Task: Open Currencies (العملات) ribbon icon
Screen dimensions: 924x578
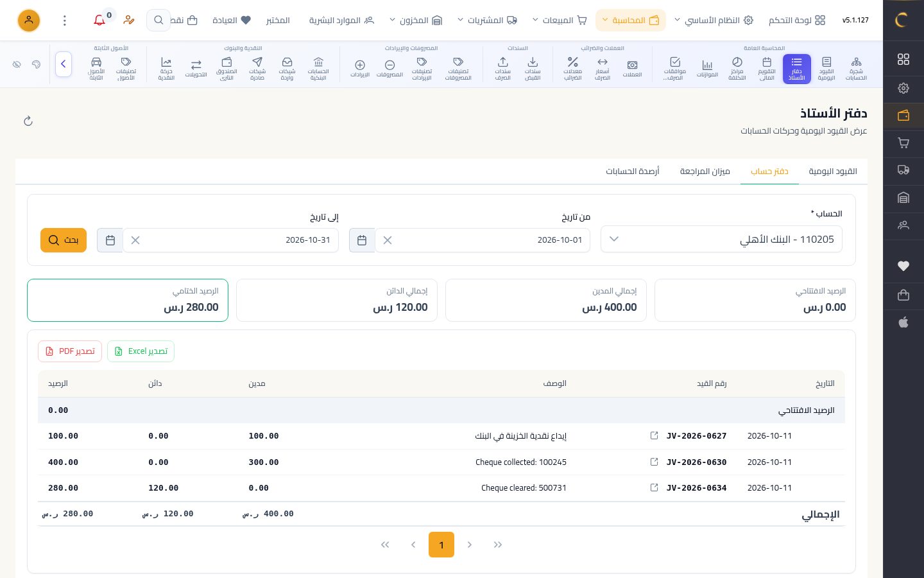Action: click(632, 69)
